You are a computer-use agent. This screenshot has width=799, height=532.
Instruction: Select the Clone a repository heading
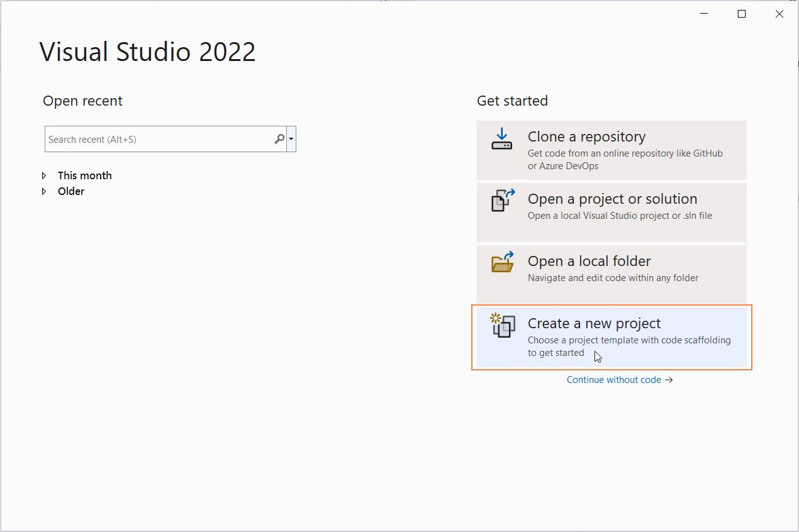pos(586,136)
